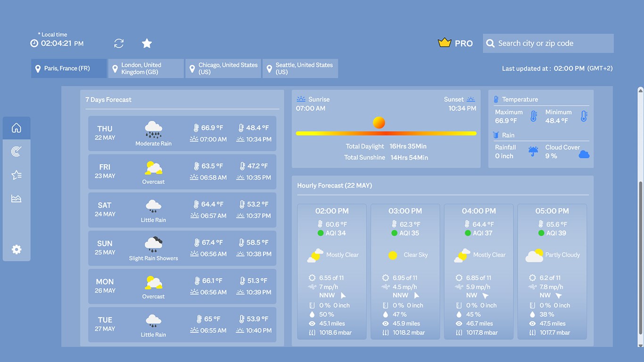Open the charts icon in the sidebar

coord(16,198)
